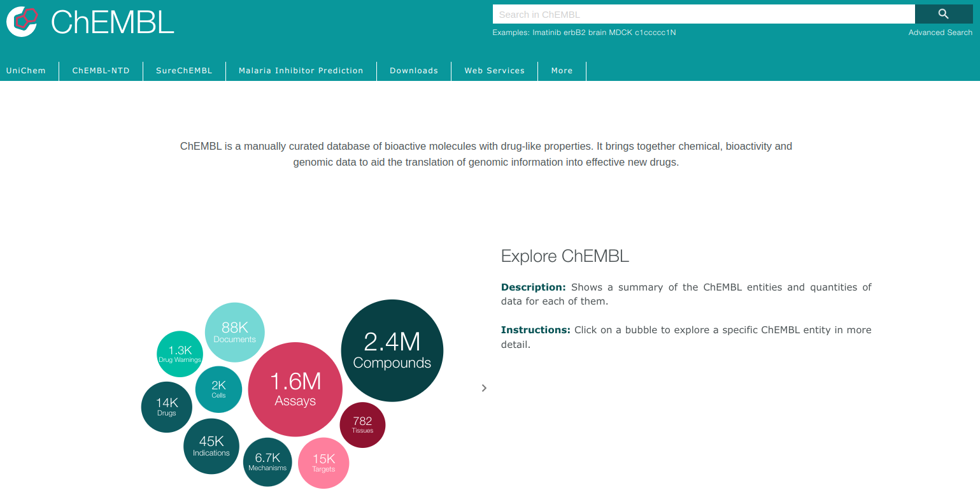Open the UniChem menu item

(x=25, y=71)
